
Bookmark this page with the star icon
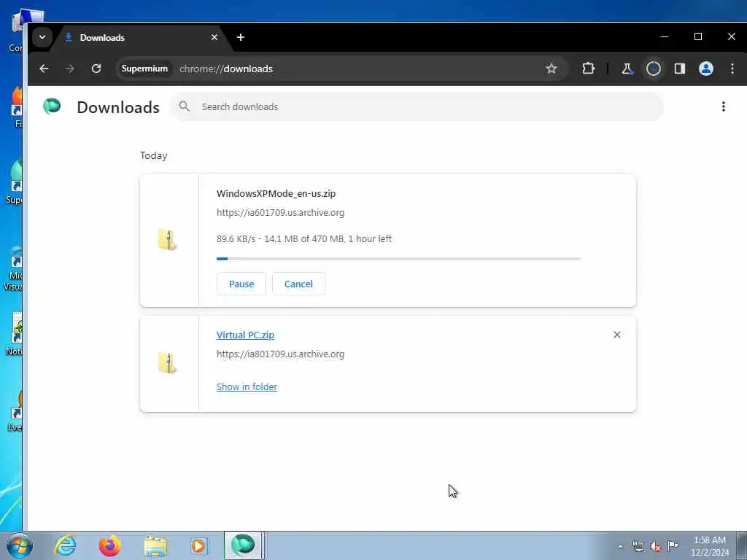[x=551, y=69]
